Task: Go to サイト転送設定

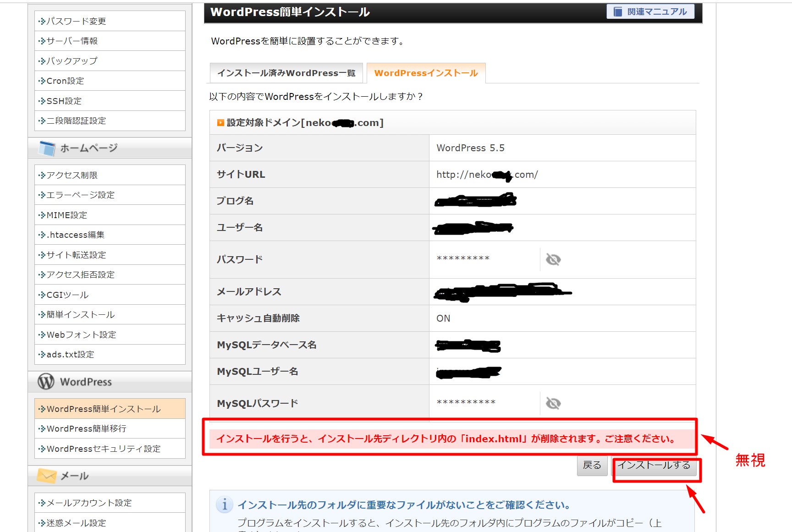Action: 110,255
